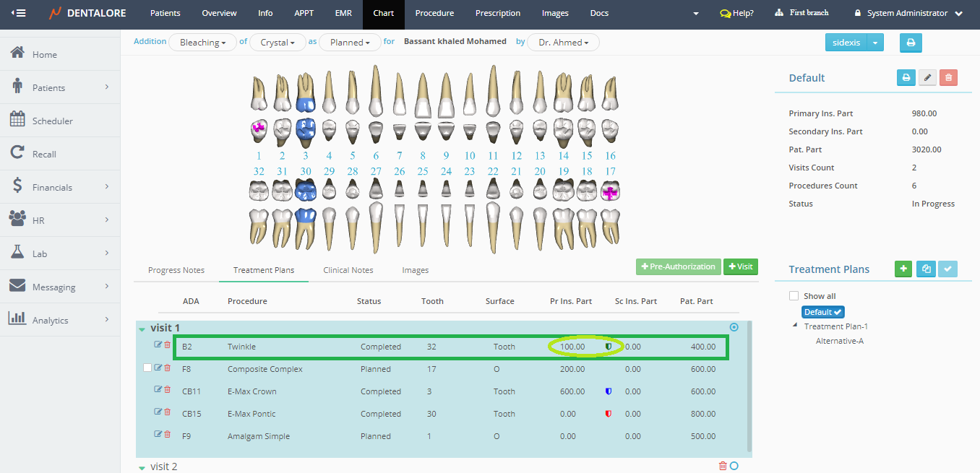Edit the Default treatment plan with pencil icon
The image size is (980, 473).
click(927, 77)
